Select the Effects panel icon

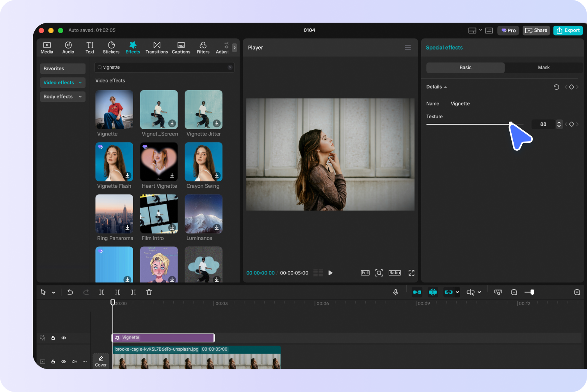click(133, 47)
